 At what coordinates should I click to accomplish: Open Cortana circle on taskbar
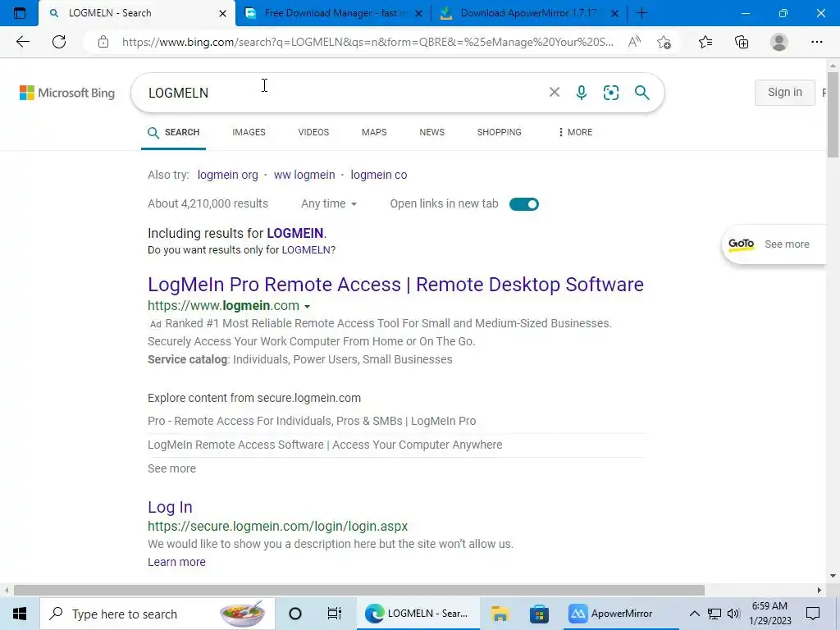(295, 614)
